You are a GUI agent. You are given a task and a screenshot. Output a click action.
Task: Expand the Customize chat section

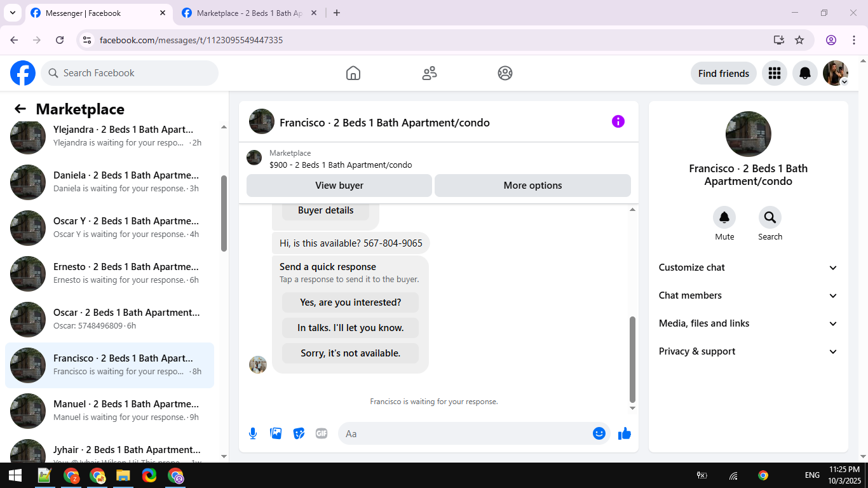coord(748,268)
